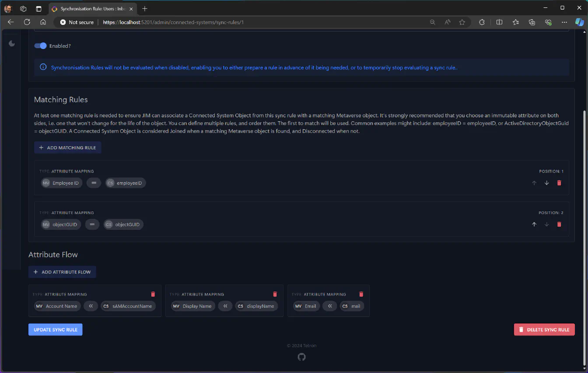Click Add Matching Rule button
Viewport: 588px width, 373px height.
click(68, 148)
